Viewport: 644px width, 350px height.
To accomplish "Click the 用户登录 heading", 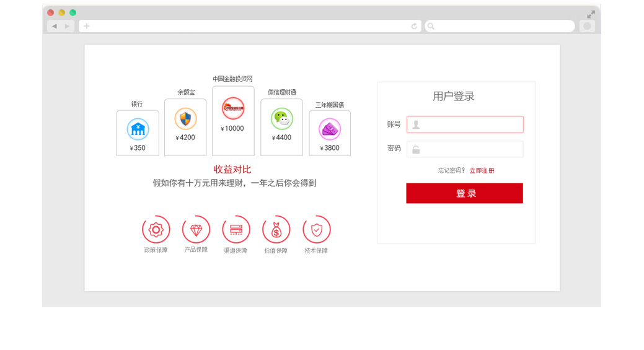I will tap(454, 97).
